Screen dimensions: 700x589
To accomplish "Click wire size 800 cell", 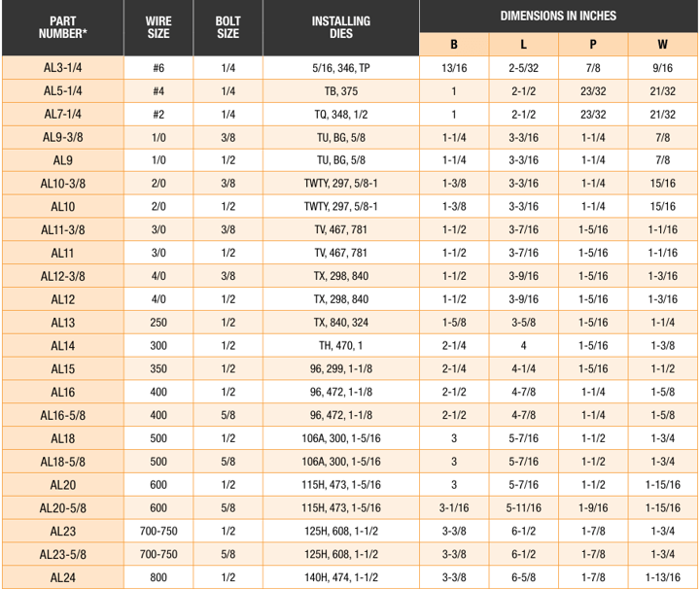I will [x=157, y=577].
